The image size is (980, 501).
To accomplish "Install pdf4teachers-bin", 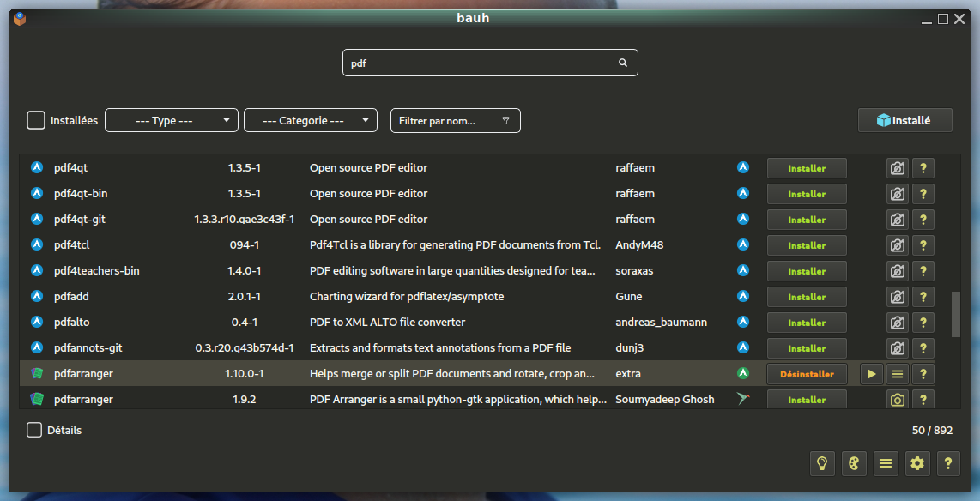I will point(807,270).
